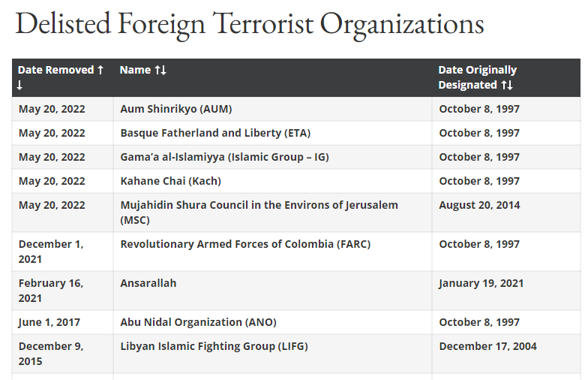Select the December 9, 2015 removal date

pyautogui.click(x=51, y=354)
